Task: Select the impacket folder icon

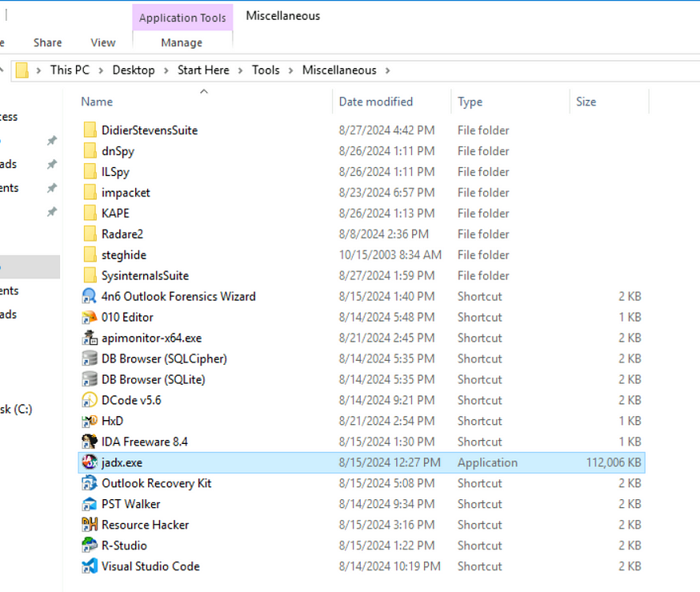Action: tap(90, 193)
